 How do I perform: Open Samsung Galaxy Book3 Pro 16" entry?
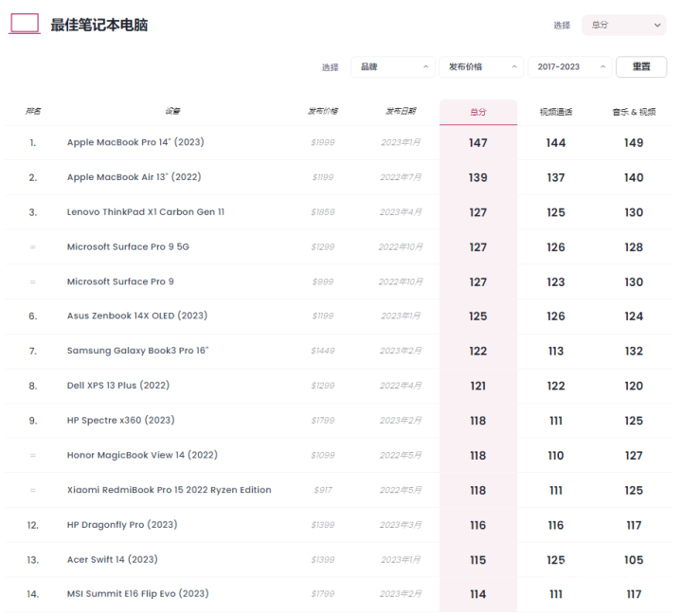(138, 351)
